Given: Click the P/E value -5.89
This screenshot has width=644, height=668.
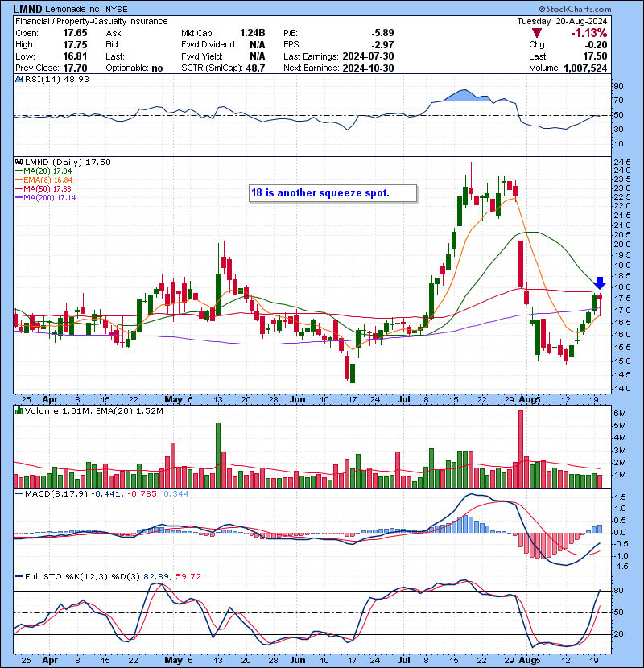Looking at the screenshot, I should click(382, 33).
